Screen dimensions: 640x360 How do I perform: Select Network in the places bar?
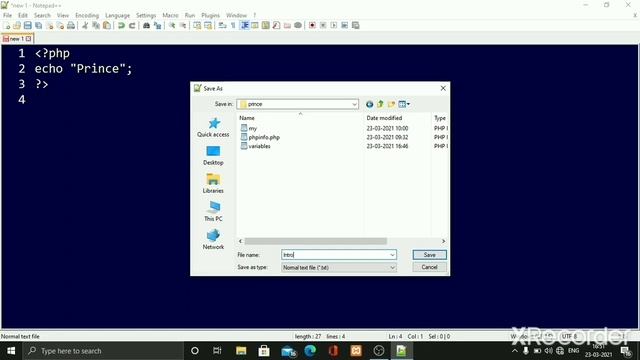coord(213,240)
